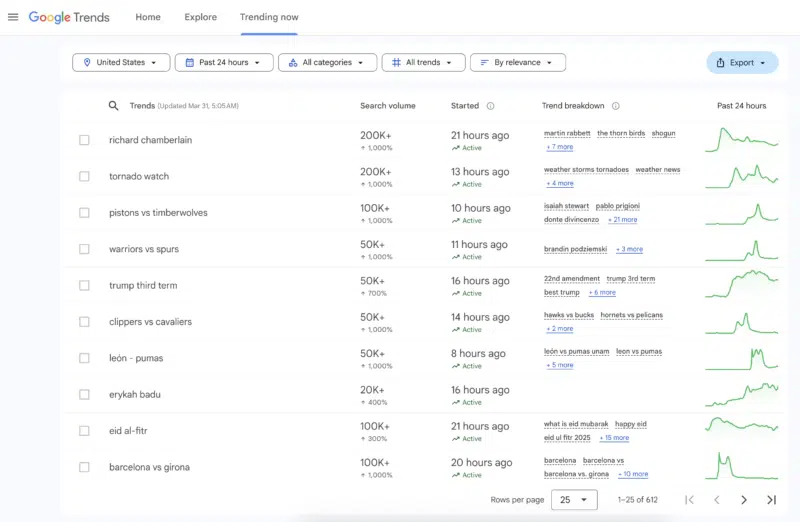Go to the next page of results
Screen dimensions: 800x522
(x=744, y=500)
